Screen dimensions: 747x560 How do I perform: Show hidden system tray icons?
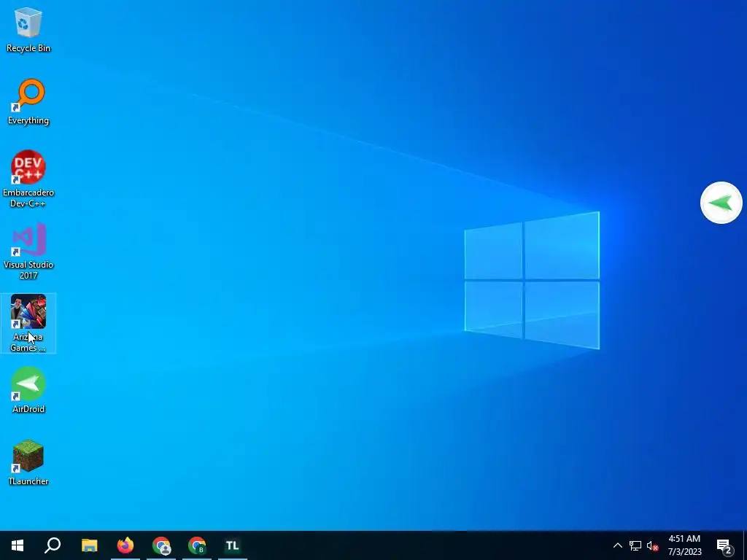(x=617, y=545)
